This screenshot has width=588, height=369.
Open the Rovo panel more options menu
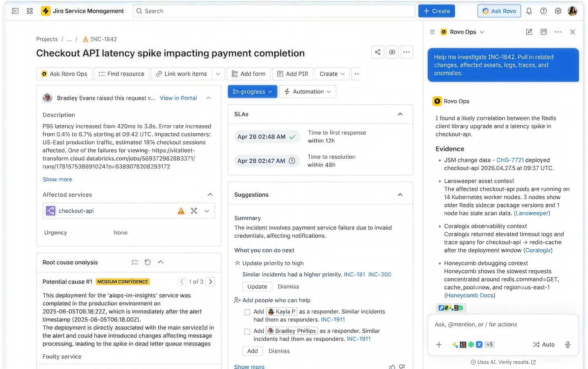pyautogui.click(x=558, y=32)
